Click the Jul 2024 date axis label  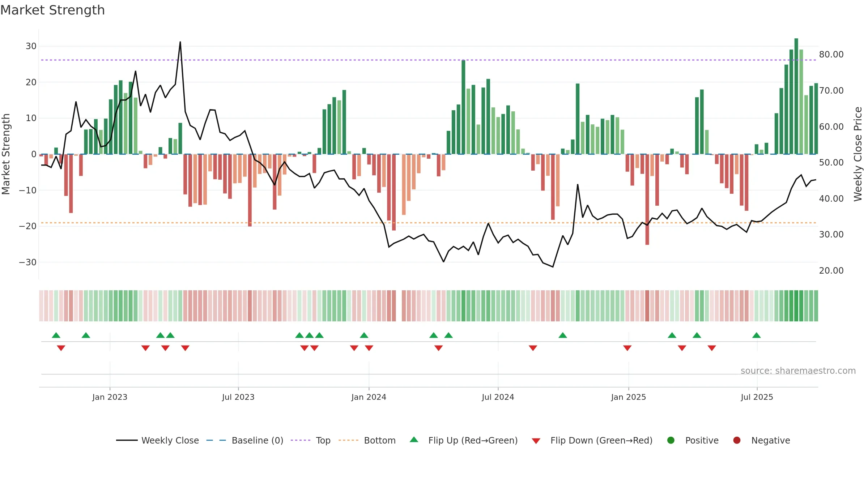tap(498, 397)
